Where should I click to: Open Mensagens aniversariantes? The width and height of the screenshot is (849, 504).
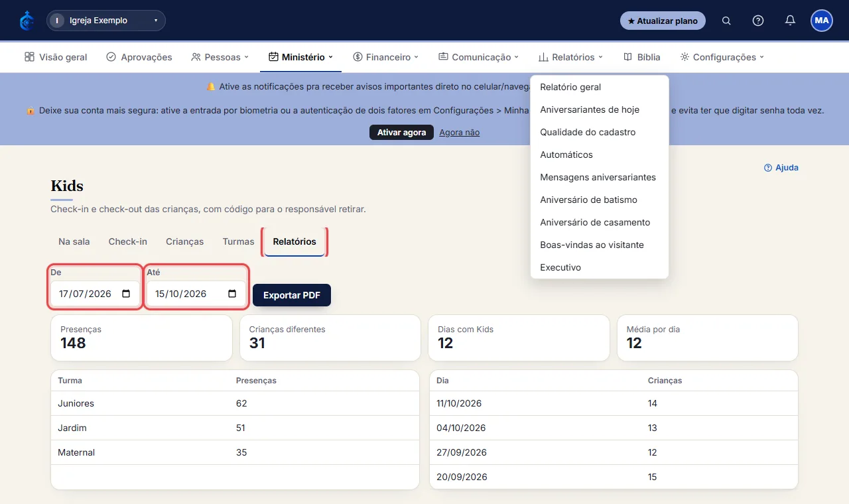[x=600, y=177]
